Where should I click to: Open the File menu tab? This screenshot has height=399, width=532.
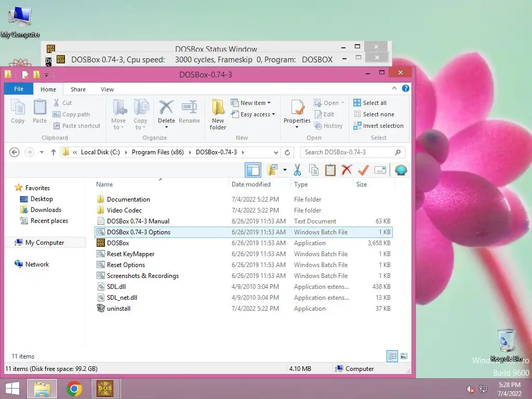point(19,89)
